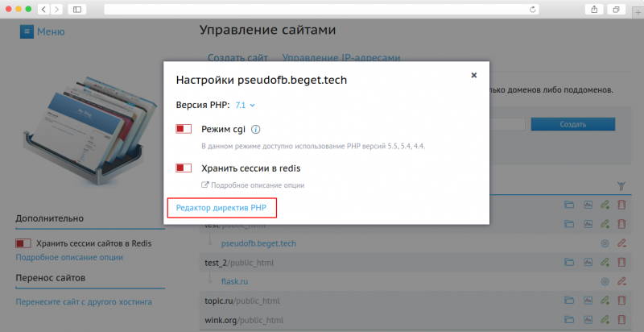Open Подробное описание опции link in dialog
Viewport: 644px width, 332px height.
253,185
